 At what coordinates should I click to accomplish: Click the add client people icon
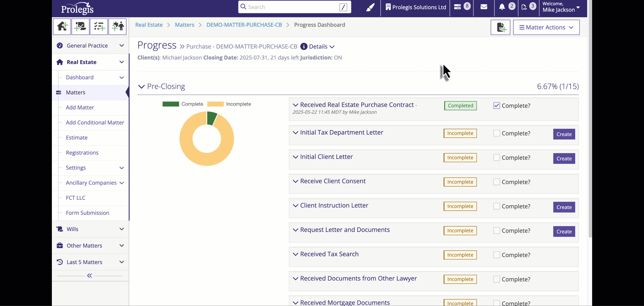coord(118,26)
